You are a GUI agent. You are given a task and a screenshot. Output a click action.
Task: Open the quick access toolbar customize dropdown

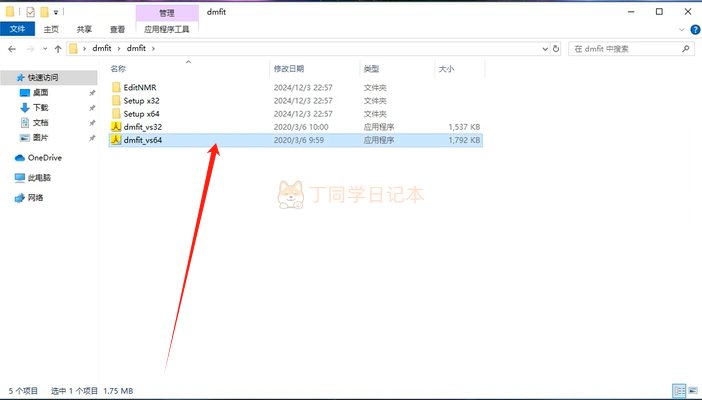(56, 11)
